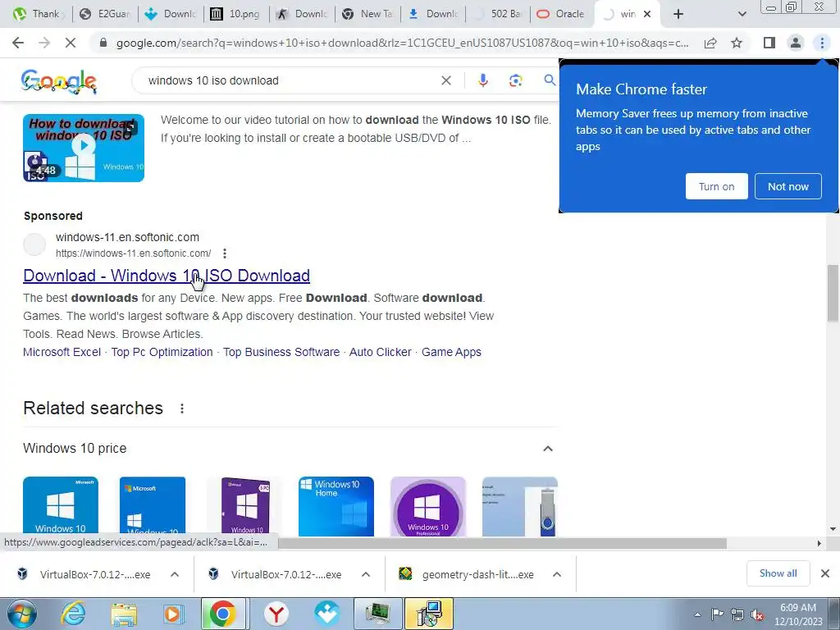
Task: Select the purple Windows 10 Professional circle image
Action: point(428,506)
